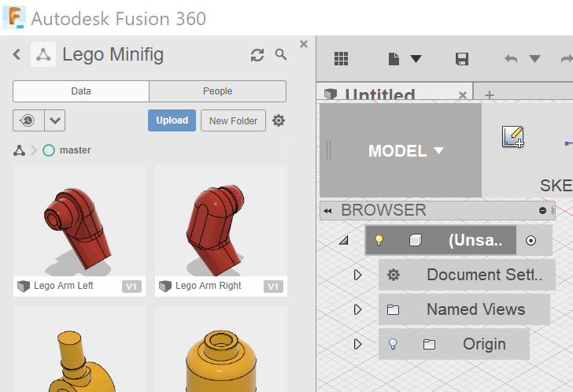Click the Document Settings gear icon

click(394, 275)
